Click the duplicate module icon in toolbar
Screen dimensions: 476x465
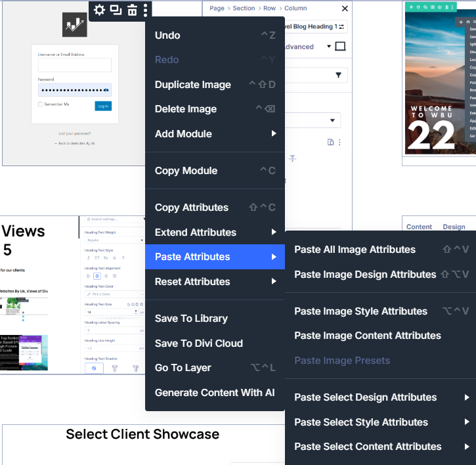pos(116,10)
